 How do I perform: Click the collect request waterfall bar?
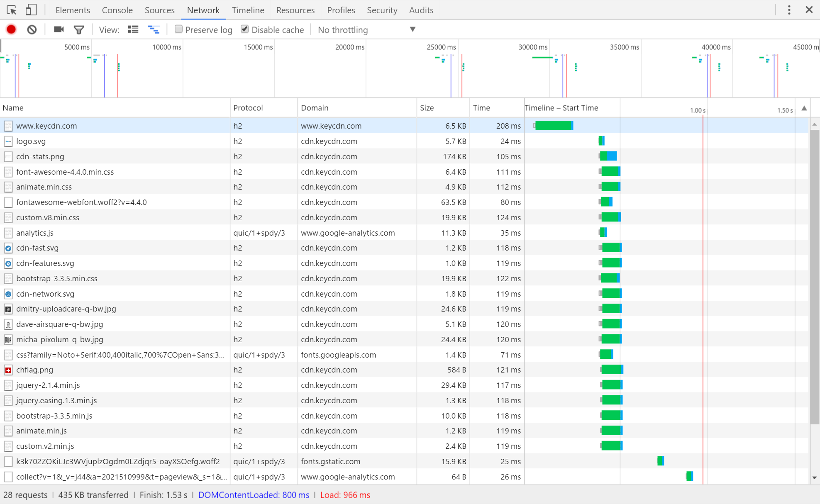click(689, 477)
